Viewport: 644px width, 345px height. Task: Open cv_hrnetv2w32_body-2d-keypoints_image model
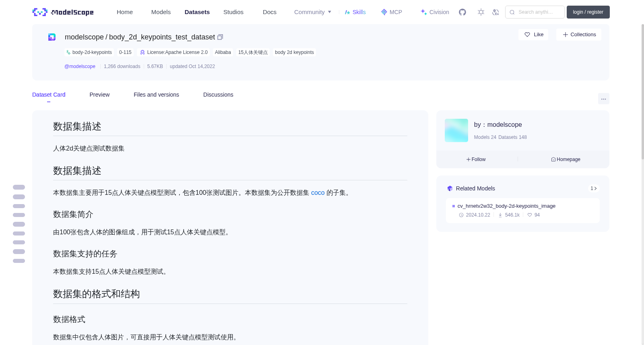(x=506, y=206)
